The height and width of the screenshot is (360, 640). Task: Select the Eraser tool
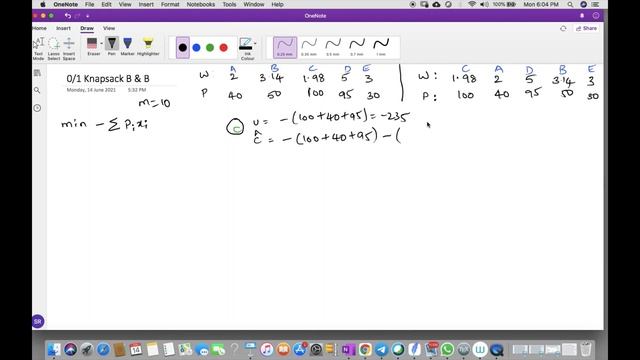pos(92,46)
